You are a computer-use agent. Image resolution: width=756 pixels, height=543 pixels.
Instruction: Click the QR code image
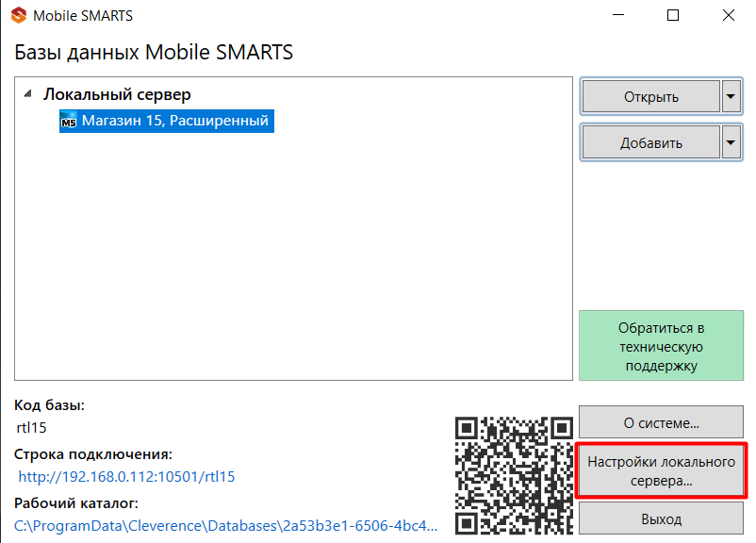(514, 475)
